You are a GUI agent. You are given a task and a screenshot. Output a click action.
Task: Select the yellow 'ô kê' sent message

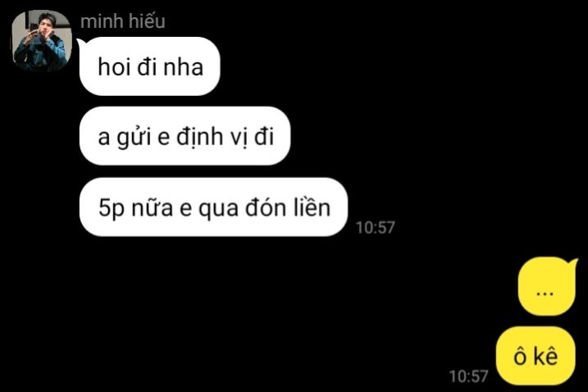[536, 356]
